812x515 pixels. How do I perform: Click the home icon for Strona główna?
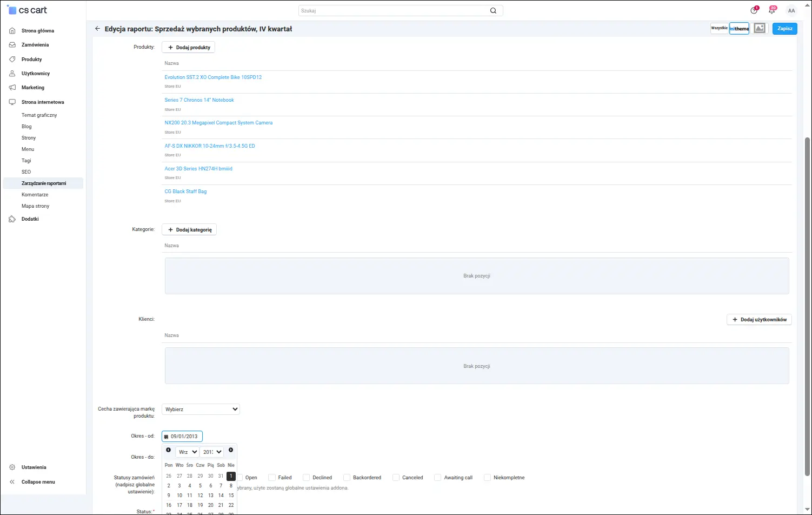click(x=12, y=31)
